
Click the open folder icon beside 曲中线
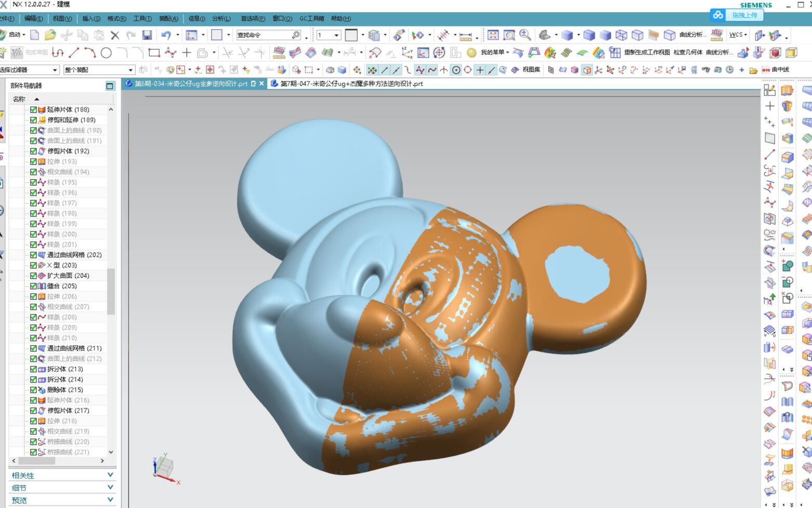tap(753, 70)
